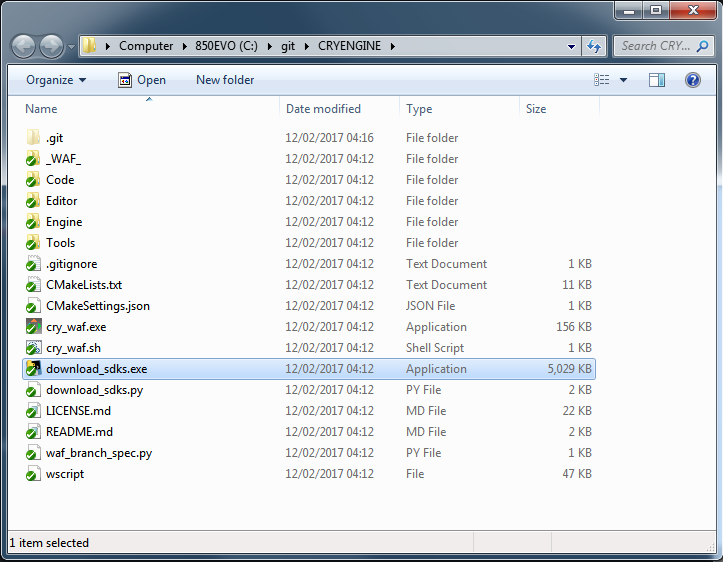Click the LICENSE.md file icon

(x=33, y=411)
